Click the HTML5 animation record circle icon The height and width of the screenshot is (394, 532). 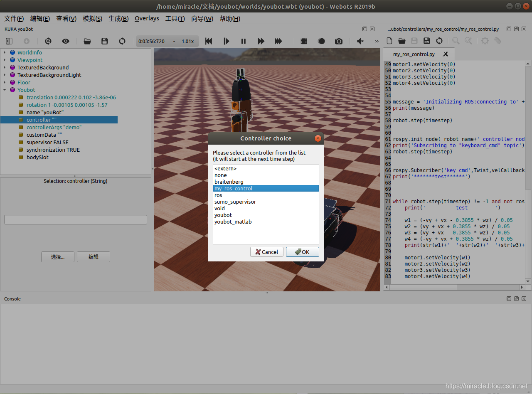point(321,41)
